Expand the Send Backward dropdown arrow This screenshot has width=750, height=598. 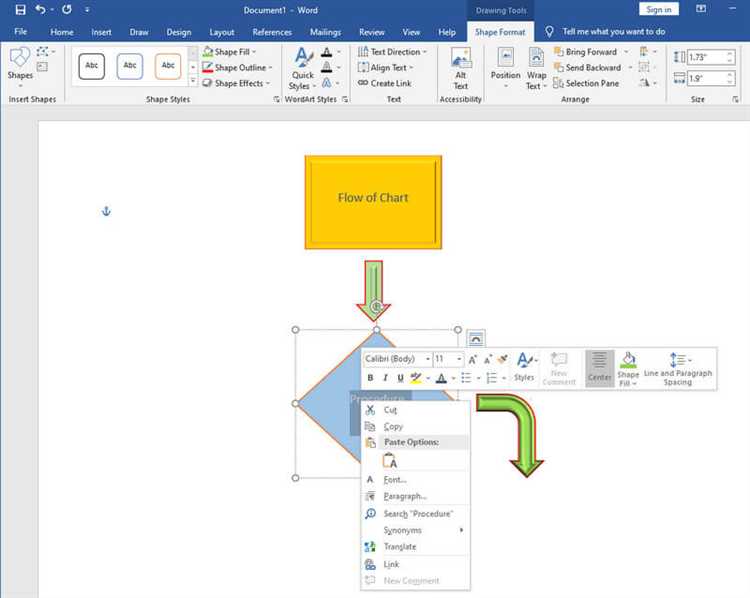click(630, 67)
